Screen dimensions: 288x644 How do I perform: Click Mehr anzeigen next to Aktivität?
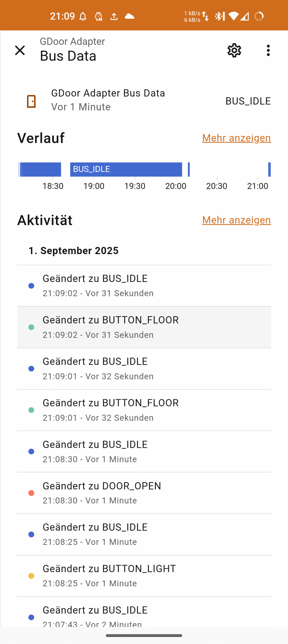pos(236,220)
